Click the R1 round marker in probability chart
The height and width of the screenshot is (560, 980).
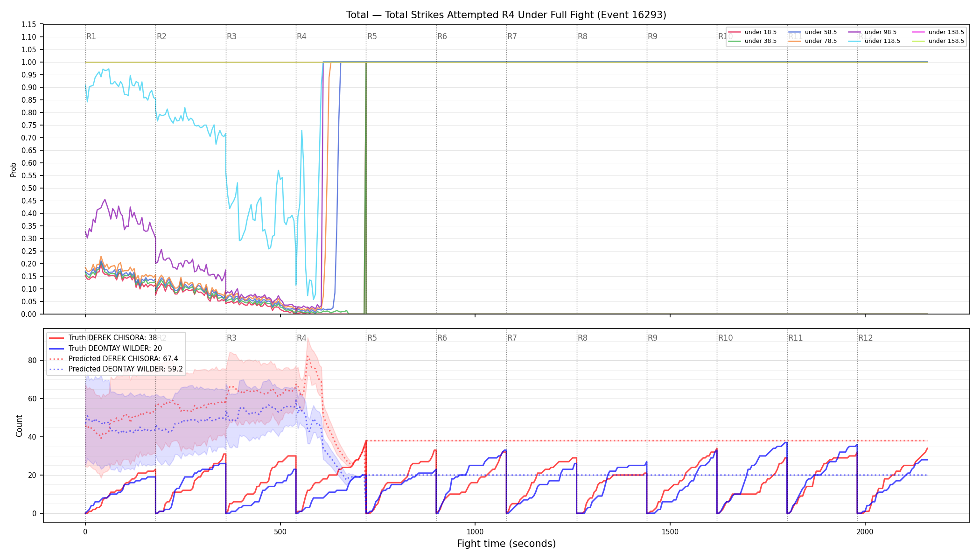point(91,36)
